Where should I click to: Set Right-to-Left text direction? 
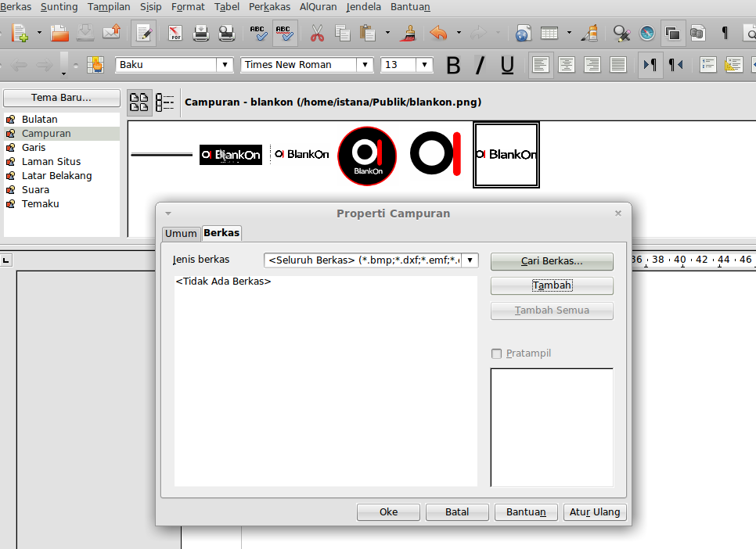pyautogui.click(x=676, y=65)
